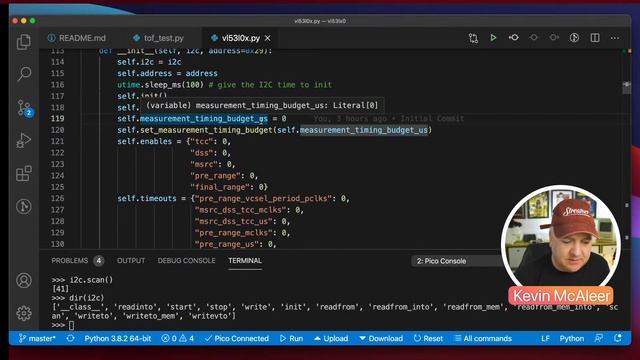
Task: Toggle file blame annotations icon
Action: coord(574,38)
